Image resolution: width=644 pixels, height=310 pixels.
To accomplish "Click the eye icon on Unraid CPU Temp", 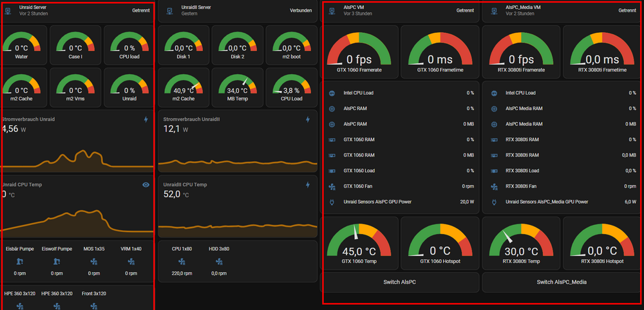I will click(x=146, y=185).
